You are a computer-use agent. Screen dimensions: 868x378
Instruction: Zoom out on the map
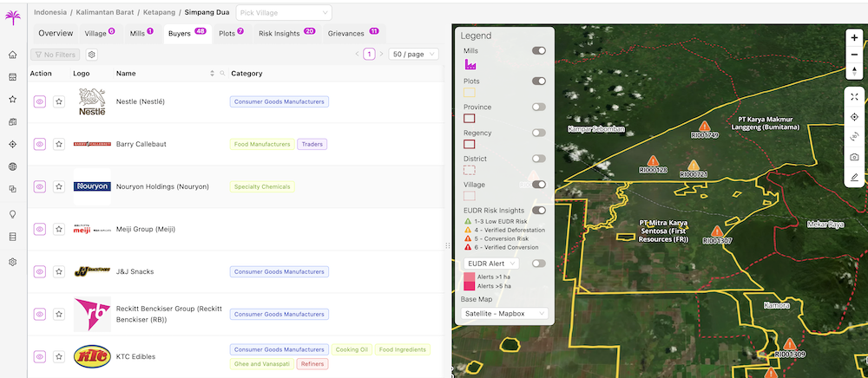854,55
